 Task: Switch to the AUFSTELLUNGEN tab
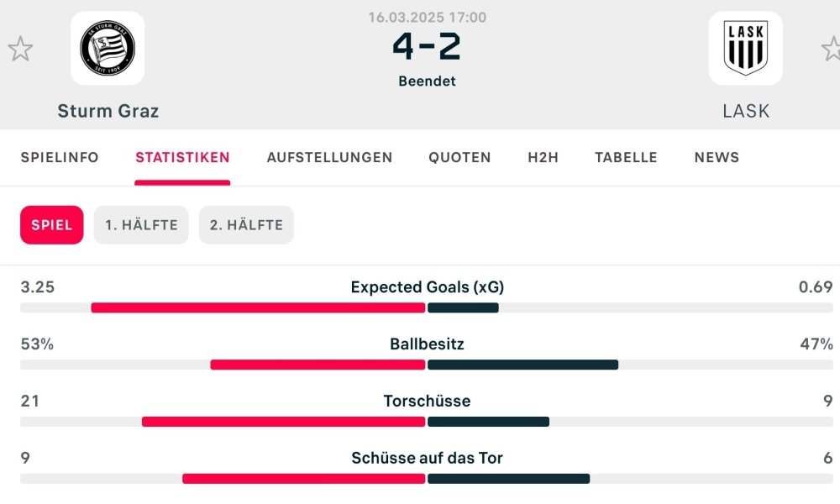pyautogui.click(x=329, y=157)
